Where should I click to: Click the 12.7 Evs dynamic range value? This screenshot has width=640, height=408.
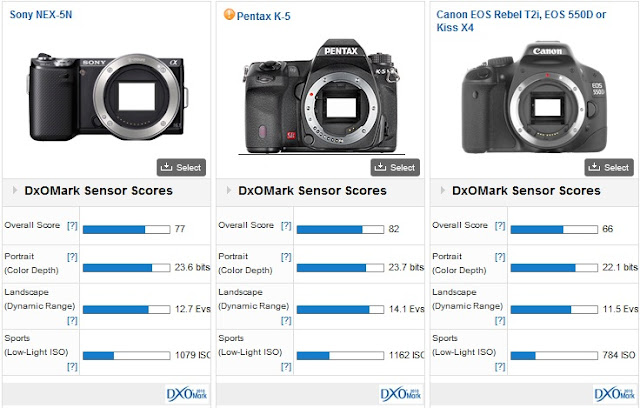click(193, 309)
